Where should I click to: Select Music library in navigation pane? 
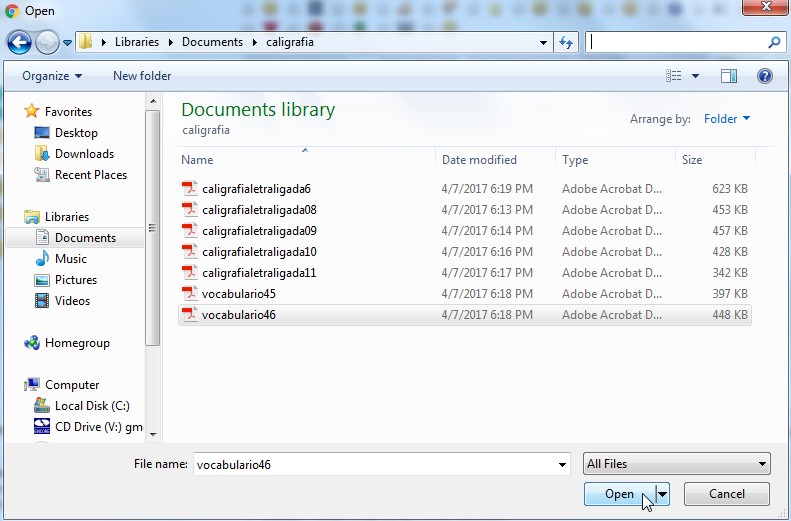click(70, 259)
